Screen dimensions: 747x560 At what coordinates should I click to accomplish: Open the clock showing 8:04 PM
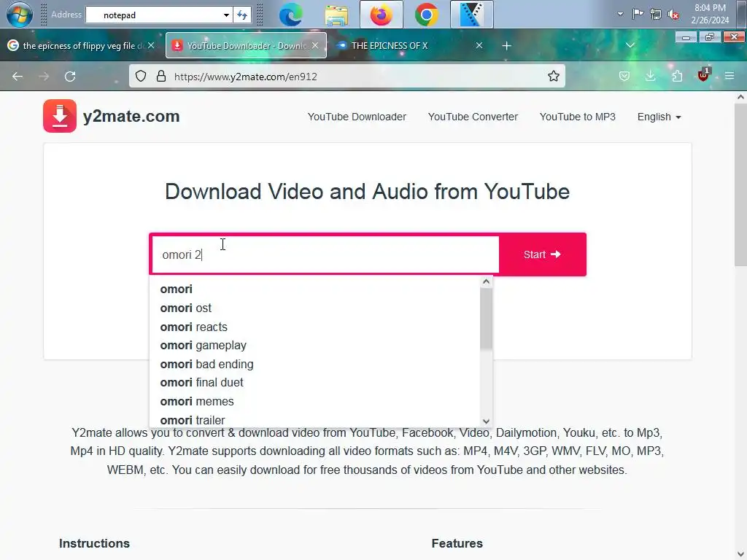tap(710, 14)
